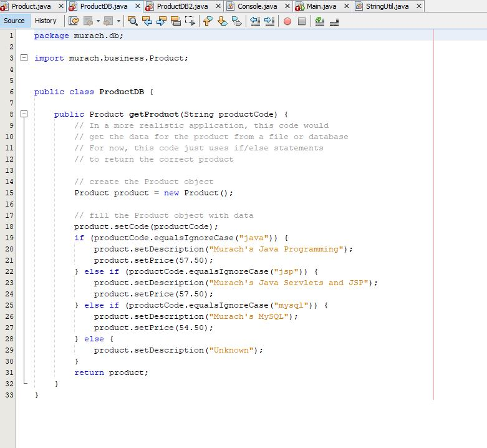This screenshot has height=448, width=487.
Task: Click the 'return product;' statement
Action: [x=111, y=373]
